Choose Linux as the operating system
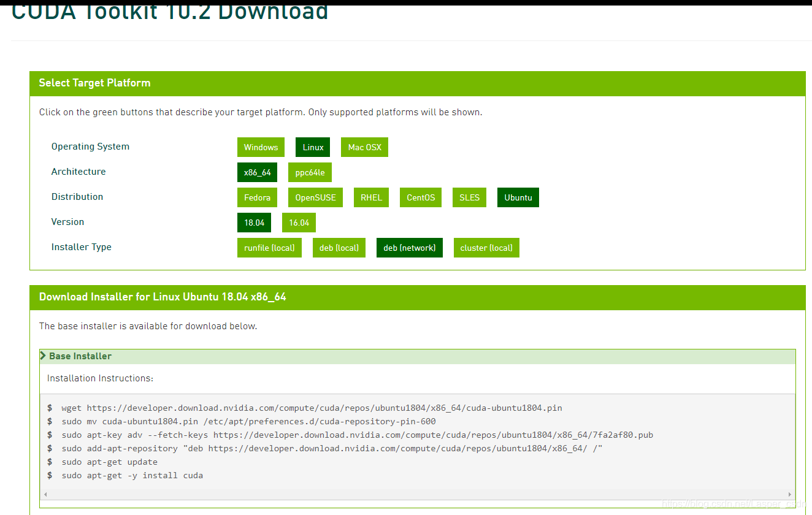Image resolution: width=812 pixels, height=515 pixels. tap(313, 147)
